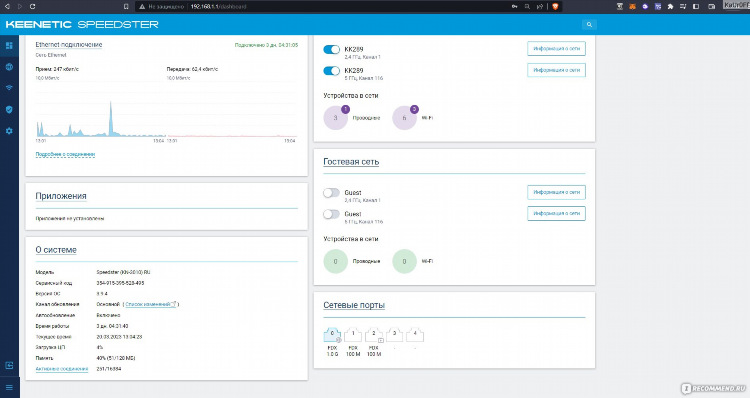
Task: Open the 'Приложения' section heading
Action: tap(61, 196)
